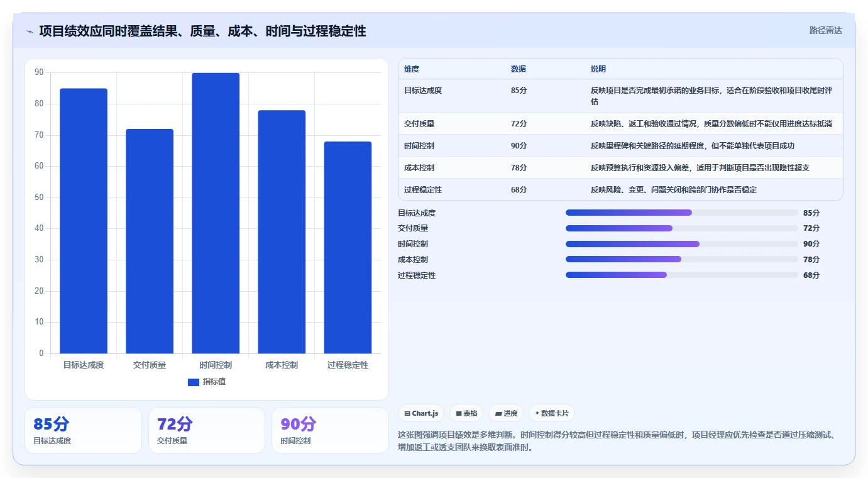Select the 进度 tag chip
Viewport: 868px width, 478px height.
tap(506, 413)
